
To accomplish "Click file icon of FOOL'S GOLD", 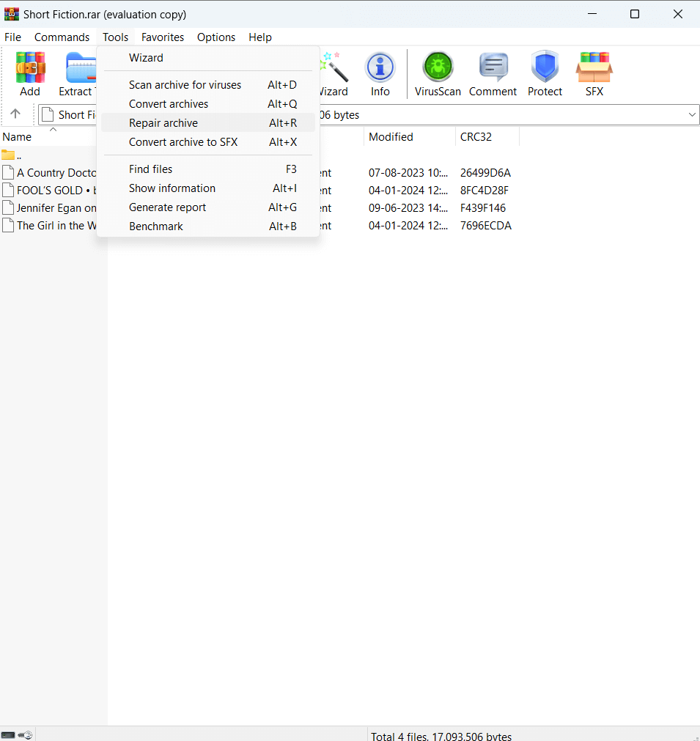I will (x=8, y=190).
